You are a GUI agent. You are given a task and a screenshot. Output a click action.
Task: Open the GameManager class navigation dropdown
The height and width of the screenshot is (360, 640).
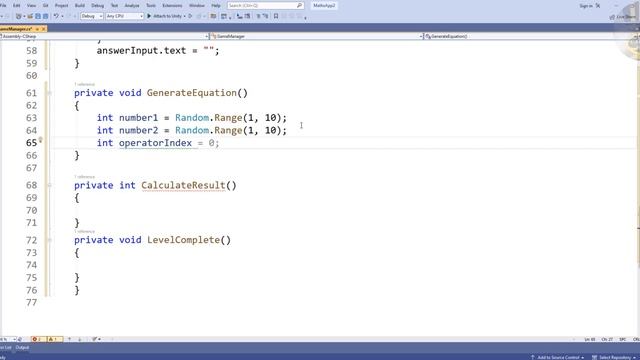[x=316, y=36]
